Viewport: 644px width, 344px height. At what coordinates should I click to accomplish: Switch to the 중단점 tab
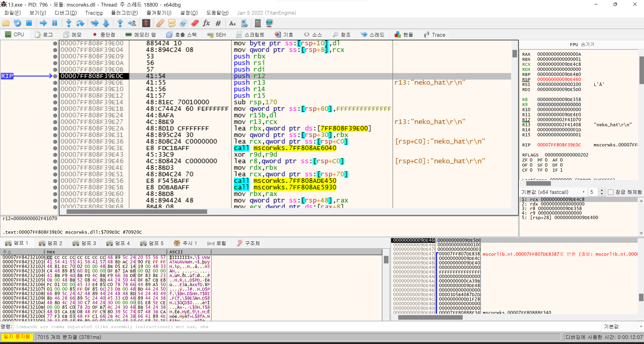(x=104, y=35)
